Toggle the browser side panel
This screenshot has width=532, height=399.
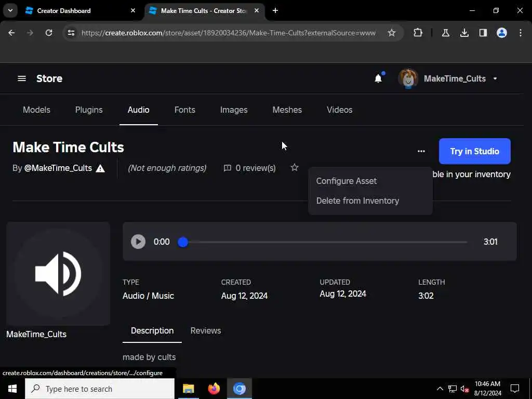click(x=483, y=33)
